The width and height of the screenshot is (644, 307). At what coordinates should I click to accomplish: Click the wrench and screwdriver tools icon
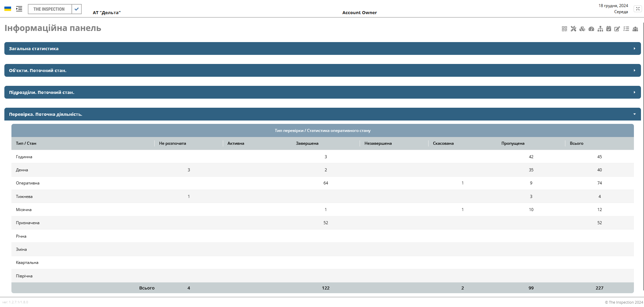point(573,29)
